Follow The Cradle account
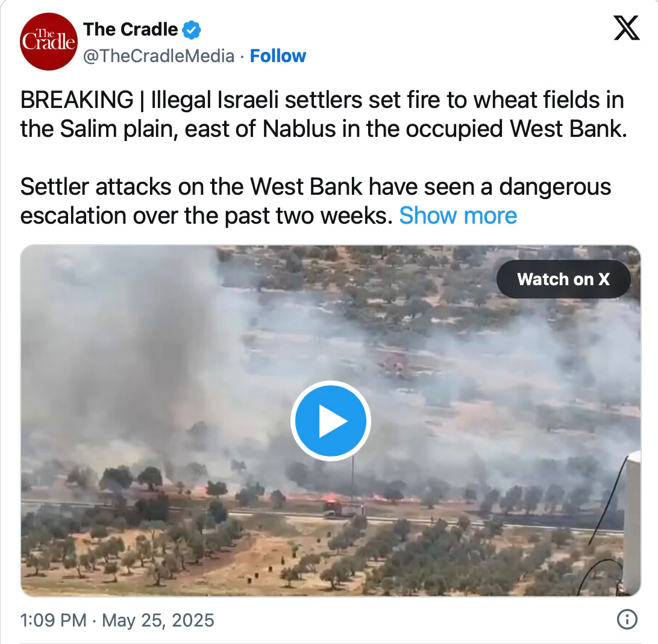This screenshot has width=658, height=644. [x=278, y=56]
